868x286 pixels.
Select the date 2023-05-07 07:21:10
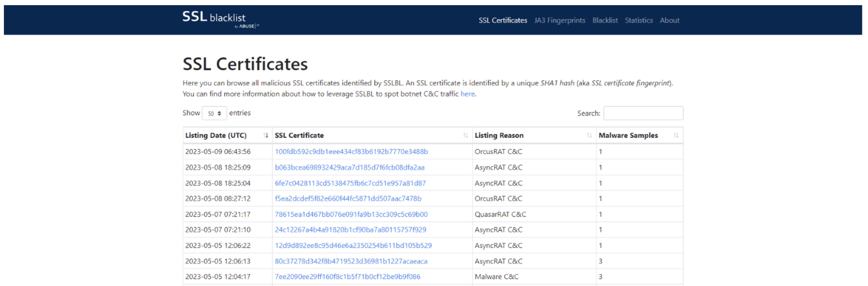point(218,229)
